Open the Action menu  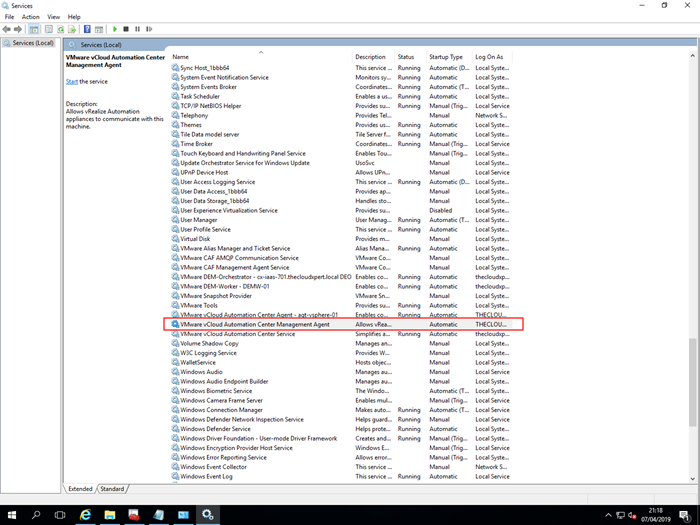coord(31,17)
